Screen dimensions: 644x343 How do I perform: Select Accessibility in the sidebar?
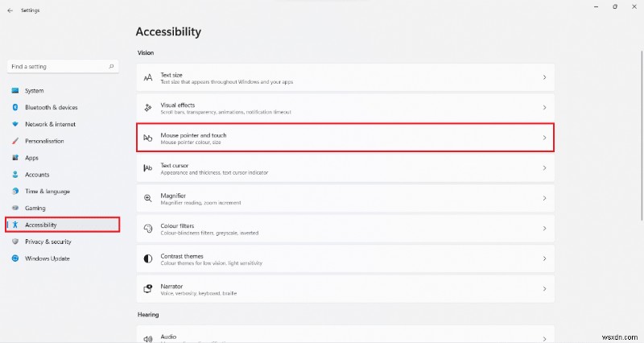(40, 225)
